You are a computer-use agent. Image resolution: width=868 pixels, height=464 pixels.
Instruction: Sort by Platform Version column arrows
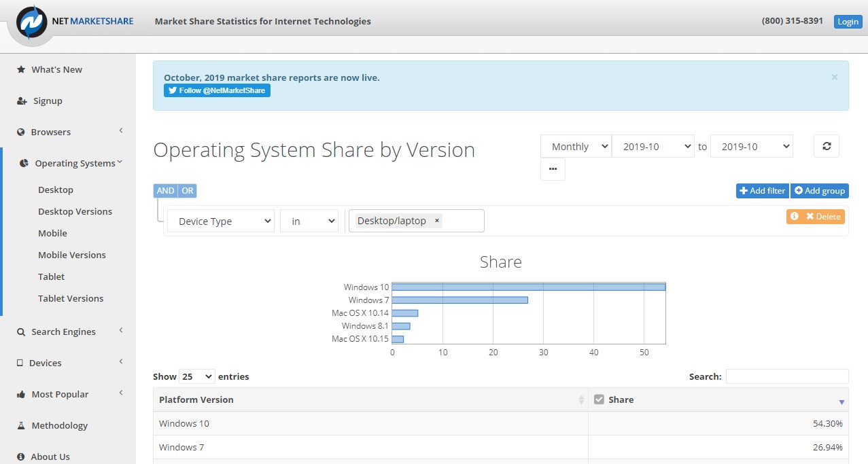tap(581, 399)
